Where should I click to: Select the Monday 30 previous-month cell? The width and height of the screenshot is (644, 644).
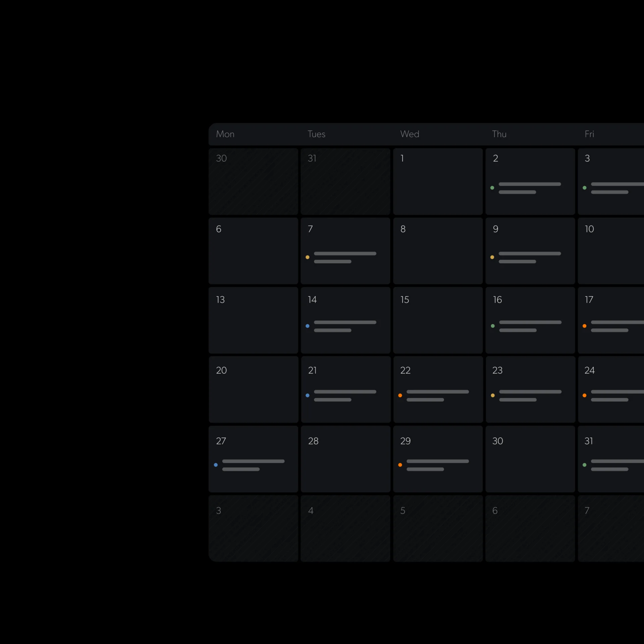[x=253, y=181]
